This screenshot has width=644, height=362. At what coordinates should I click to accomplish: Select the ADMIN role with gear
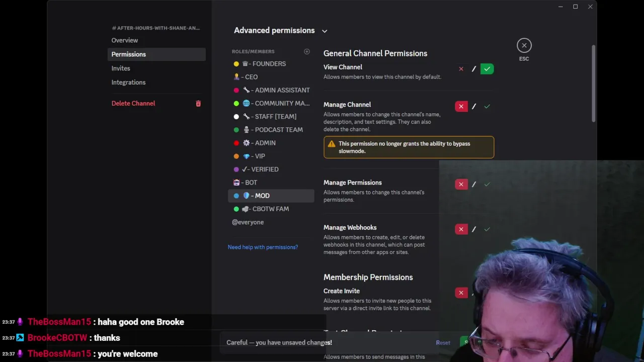click(x=271, y=143)
